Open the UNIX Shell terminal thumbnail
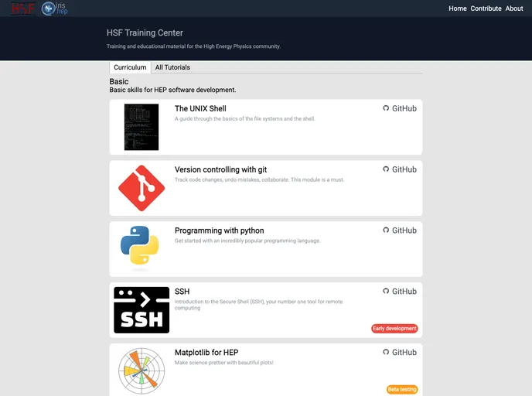532x396 pixels. click(141, 127)
